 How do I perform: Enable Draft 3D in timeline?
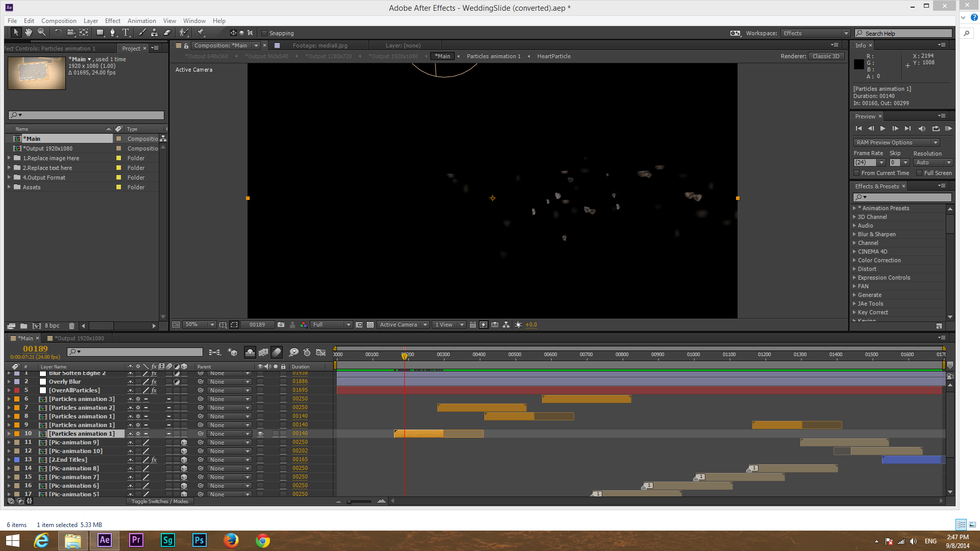tap(232, 352)
